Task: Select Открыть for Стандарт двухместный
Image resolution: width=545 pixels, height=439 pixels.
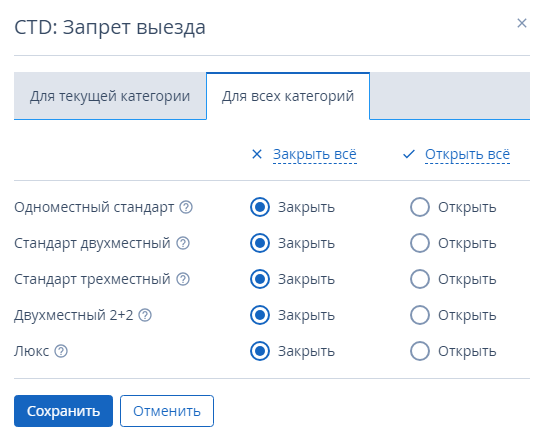Action: pos(420,243)
